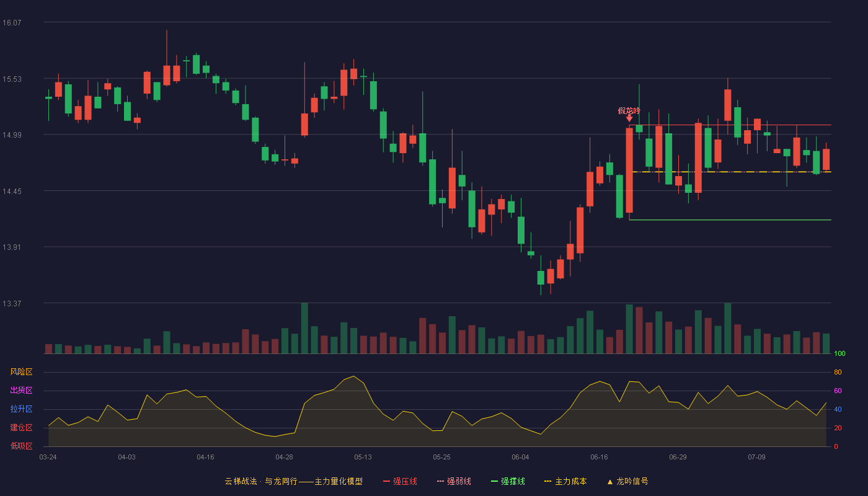Image resolution: width=868 pixels, height=496 pixels.
Task: Click the yellow dashed 主力成本 legend marker
Action: click(547, 481)
